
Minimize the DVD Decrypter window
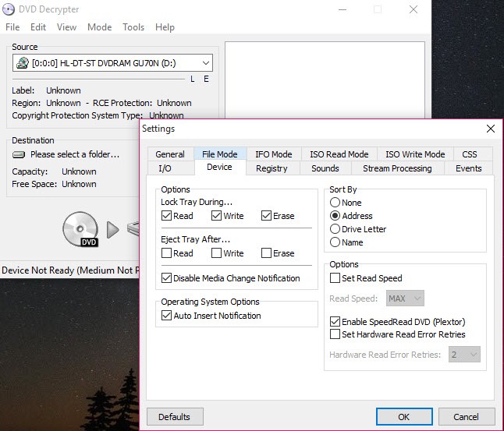pos(343,9)
